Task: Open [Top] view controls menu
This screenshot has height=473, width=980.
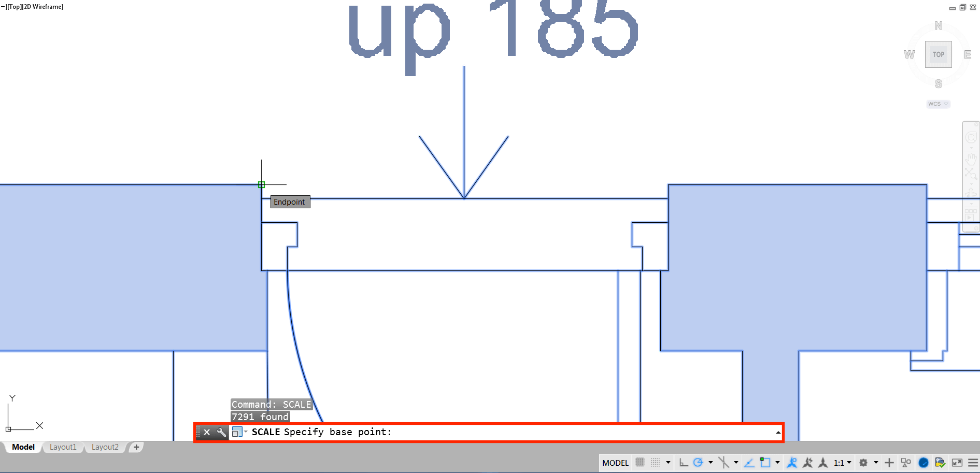Action: (14, 7)
